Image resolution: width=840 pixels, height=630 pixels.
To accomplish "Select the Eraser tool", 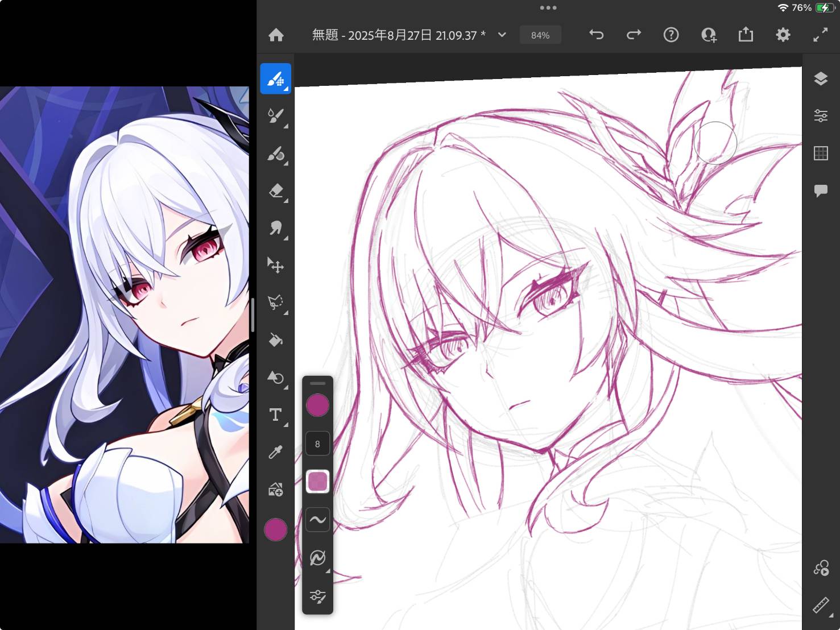I will (x=276, y=192).
